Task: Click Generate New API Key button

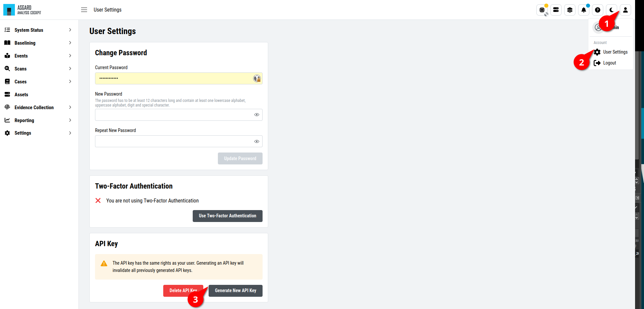Action: pos(235,291)
